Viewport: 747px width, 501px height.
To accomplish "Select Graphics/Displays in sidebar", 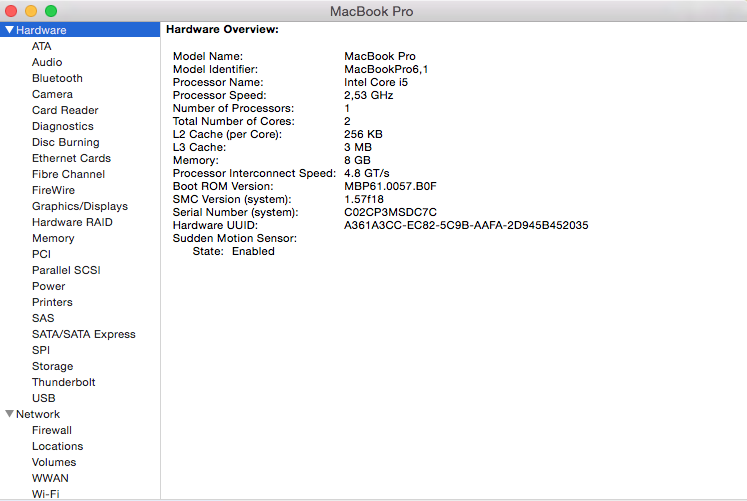I will click(80, 206).
